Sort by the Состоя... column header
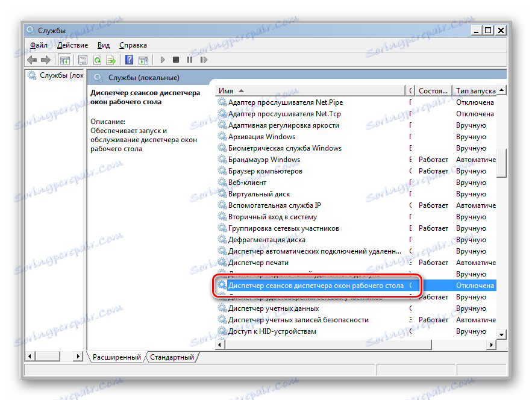This screenshot has width=532, height=400. [x=433, y=91]
